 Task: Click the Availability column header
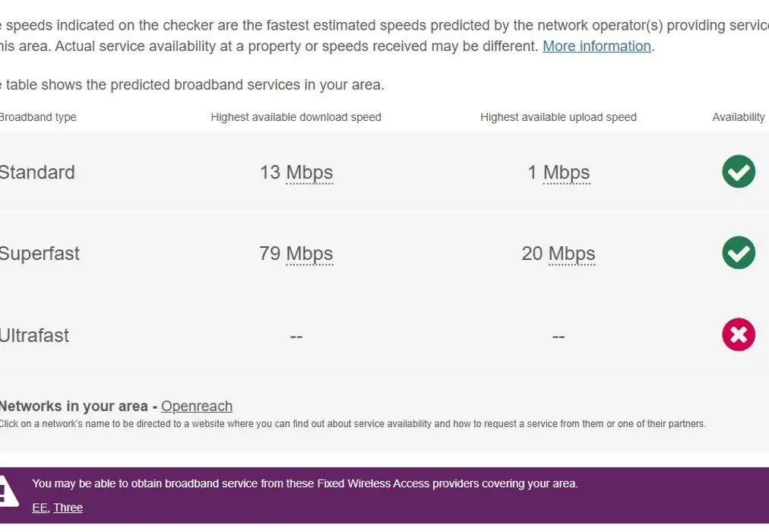tap(738, 117)
